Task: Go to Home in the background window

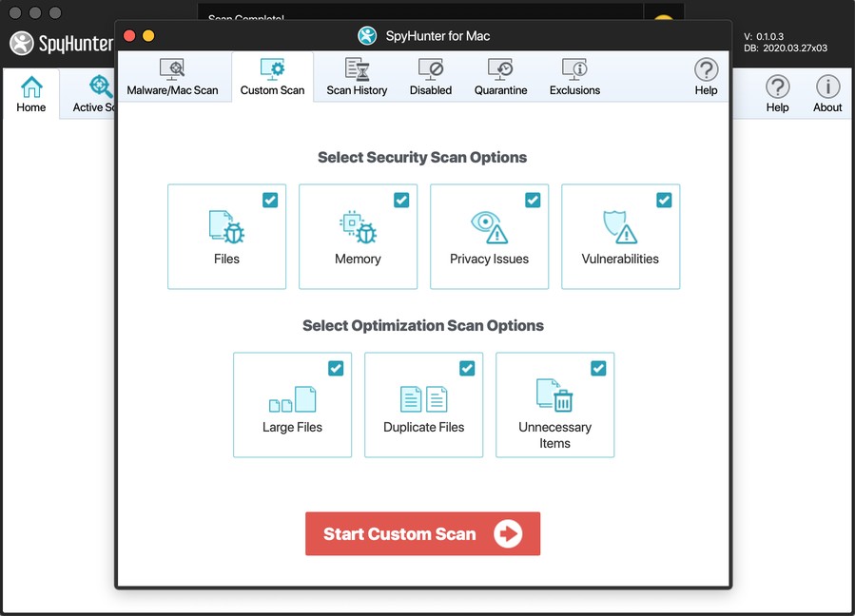Action: point(31,94)
